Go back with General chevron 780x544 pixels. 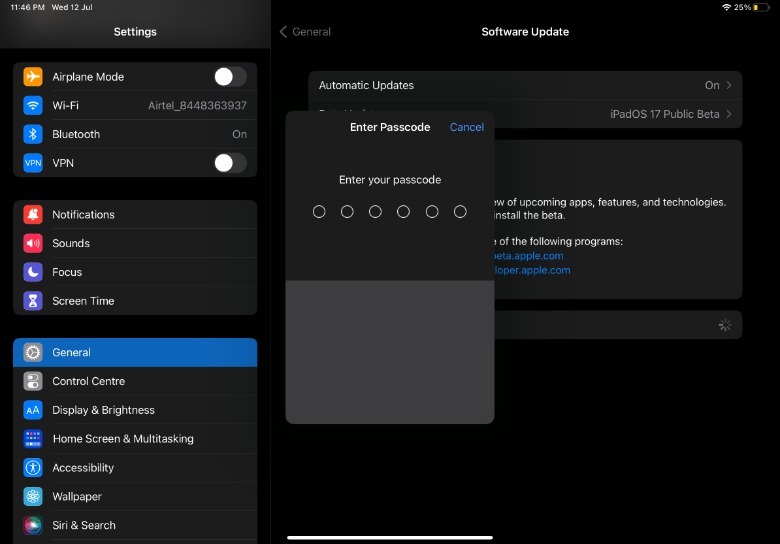tap(283, 32)
